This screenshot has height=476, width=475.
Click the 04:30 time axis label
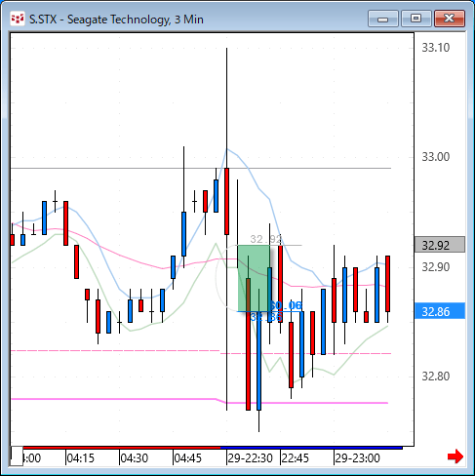coord(135,458)
